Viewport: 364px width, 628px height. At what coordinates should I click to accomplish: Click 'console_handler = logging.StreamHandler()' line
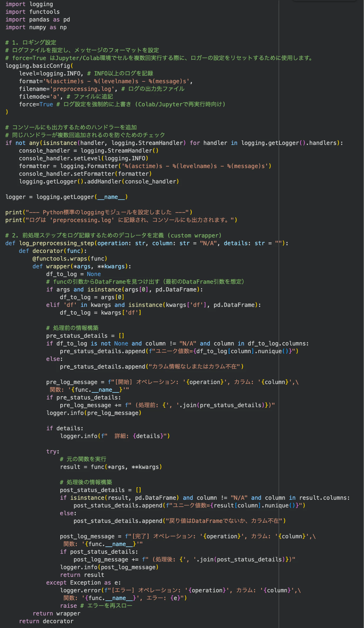coord(89,150)
